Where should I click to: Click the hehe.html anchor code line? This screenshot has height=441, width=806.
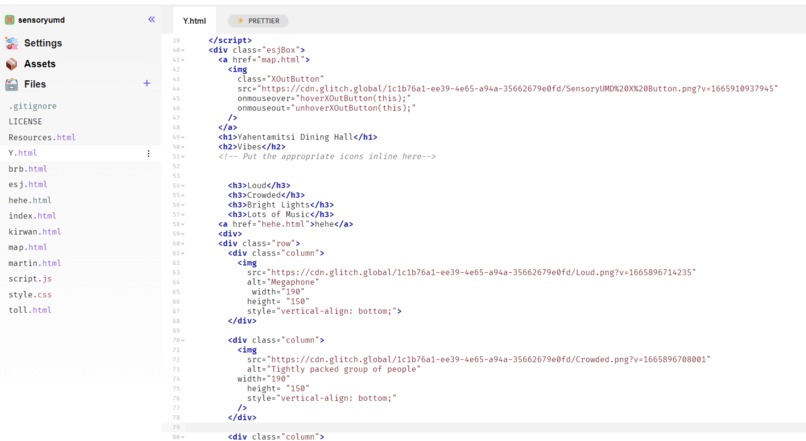285,224
